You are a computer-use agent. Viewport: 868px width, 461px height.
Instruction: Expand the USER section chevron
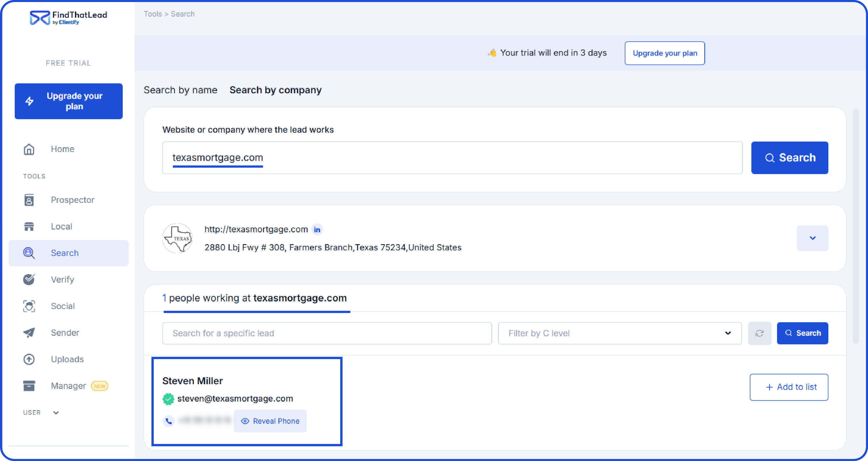[x=56, y=413]
